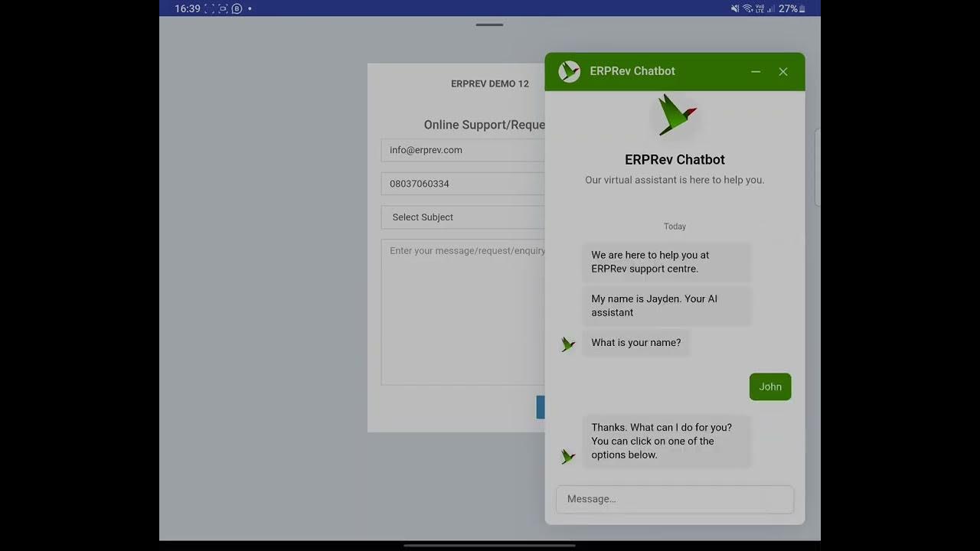Tap the Android gesture bar at screen bottom

[x=489, y=546]
